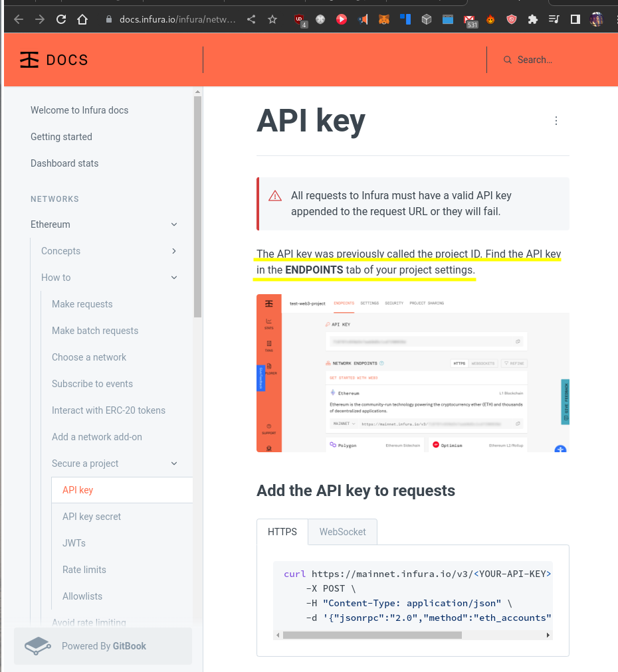Open Interact with ERC-20 tokens page
The image size is (618, 672).
(x=108, y=410)
